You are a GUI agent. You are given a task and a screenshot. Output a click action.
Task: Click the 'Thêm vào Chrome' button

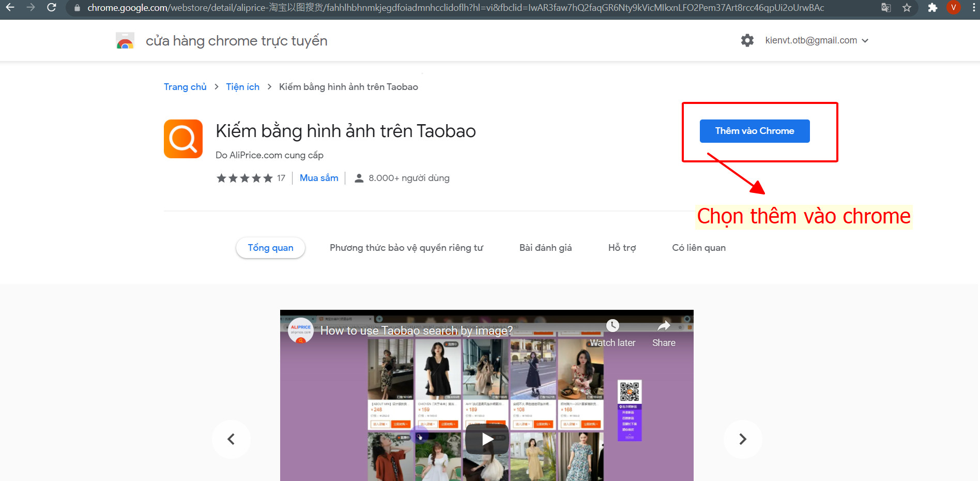755,131
